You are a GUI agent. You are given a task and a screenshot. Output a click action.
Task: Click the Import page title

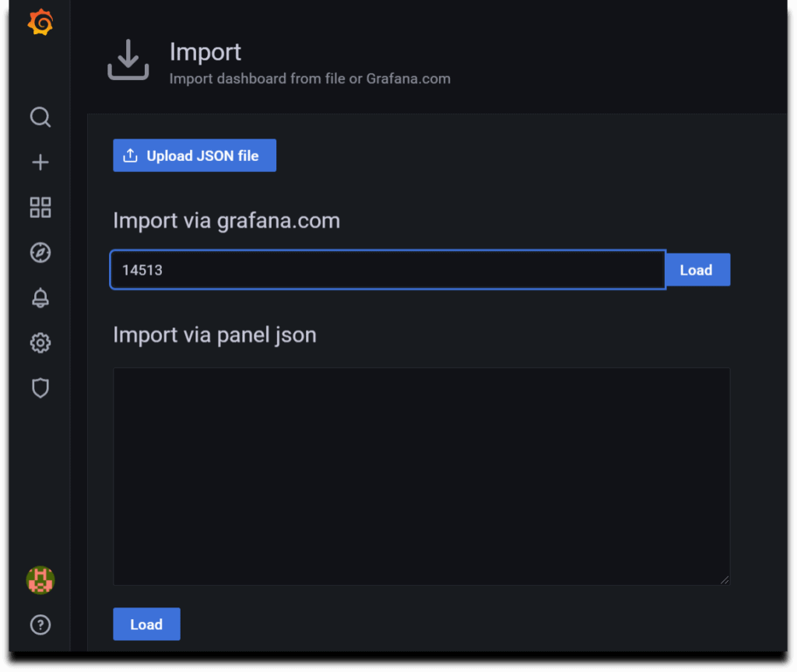(x=205, y=52)
